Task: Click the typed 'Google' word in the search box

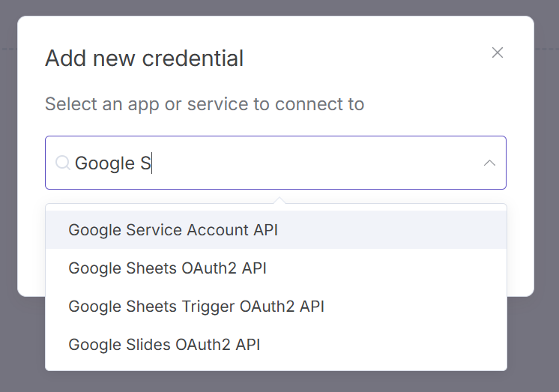Action: (105, 163)
